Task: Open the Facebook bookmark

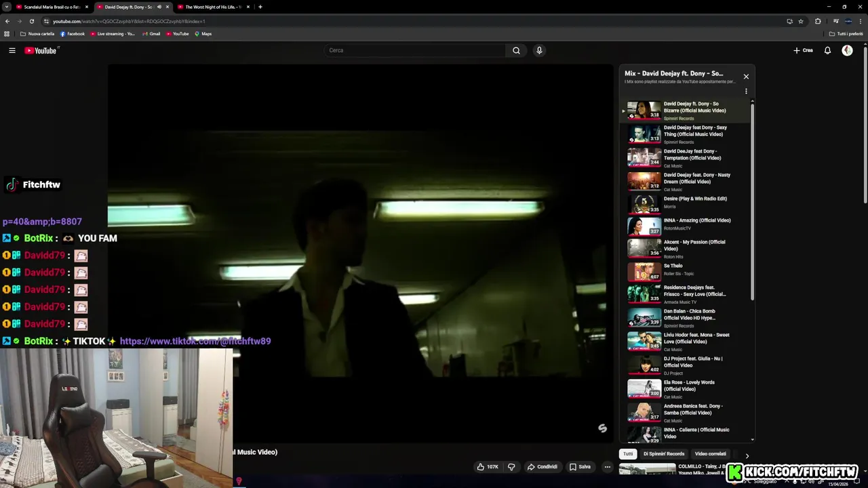Action: (73, 34)
